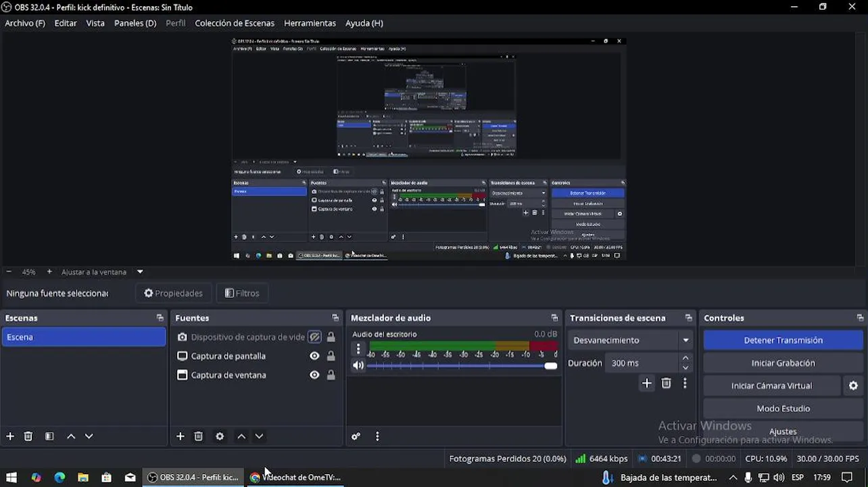Open source Filtros button

coord(242,293)
